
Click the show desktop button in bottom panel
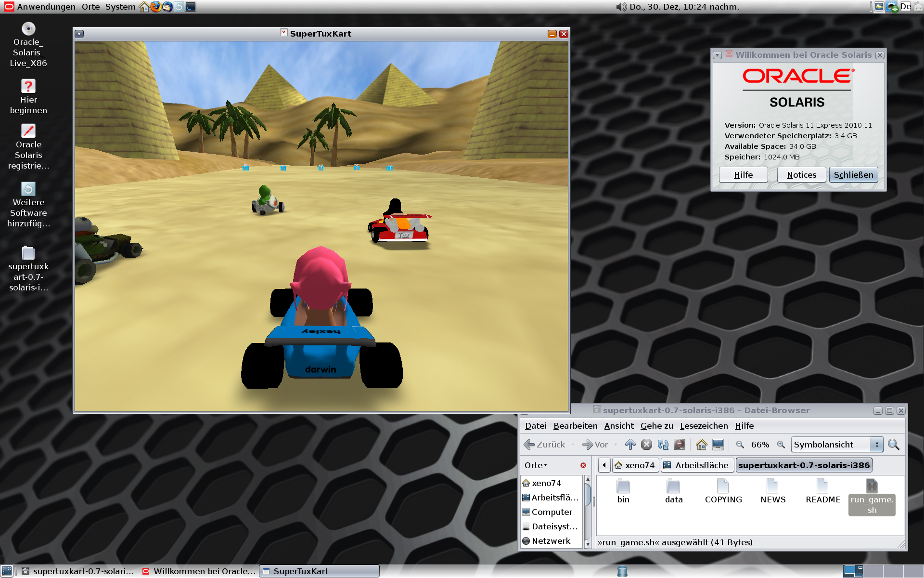[7, 571]
